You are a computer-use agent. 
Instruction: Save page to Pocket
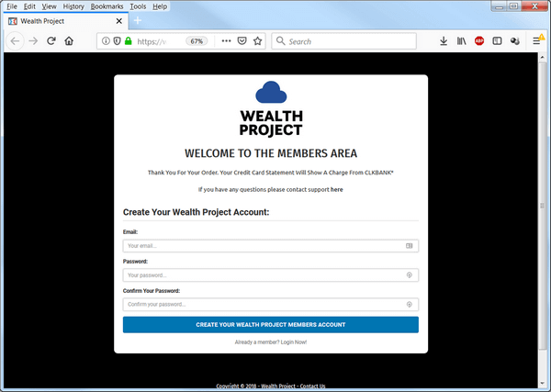242,41
